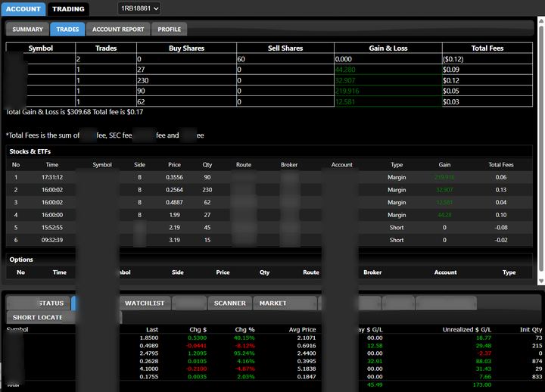Open the ACCOUNT main tab
545x392 pixels.
pos(23,9)
